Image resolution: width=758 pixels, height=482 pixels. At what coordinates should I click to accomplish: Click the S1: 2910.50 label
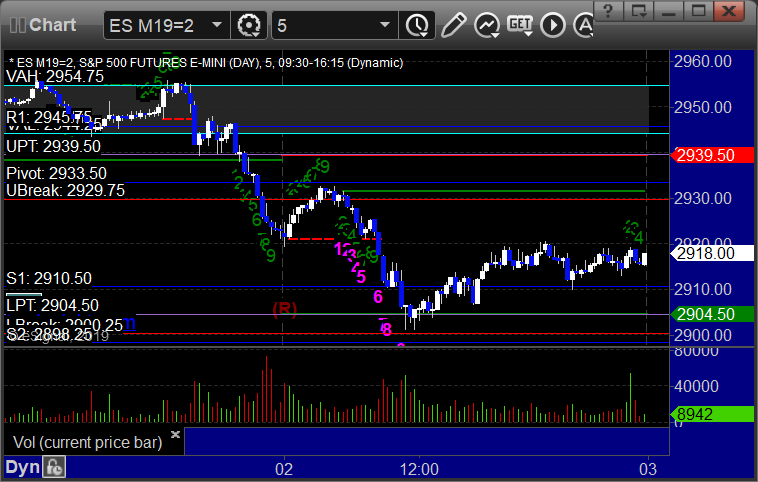coord(49,278)
